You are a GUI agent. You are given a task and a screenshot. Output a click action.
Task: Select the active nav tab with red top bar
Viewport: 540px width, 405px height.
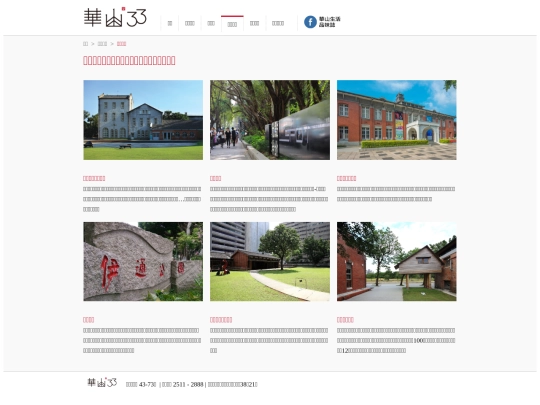click(x=232, y=24)
